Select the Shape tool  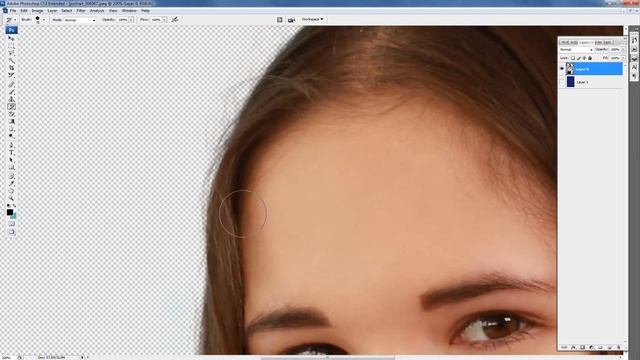(x=11, y=167)
